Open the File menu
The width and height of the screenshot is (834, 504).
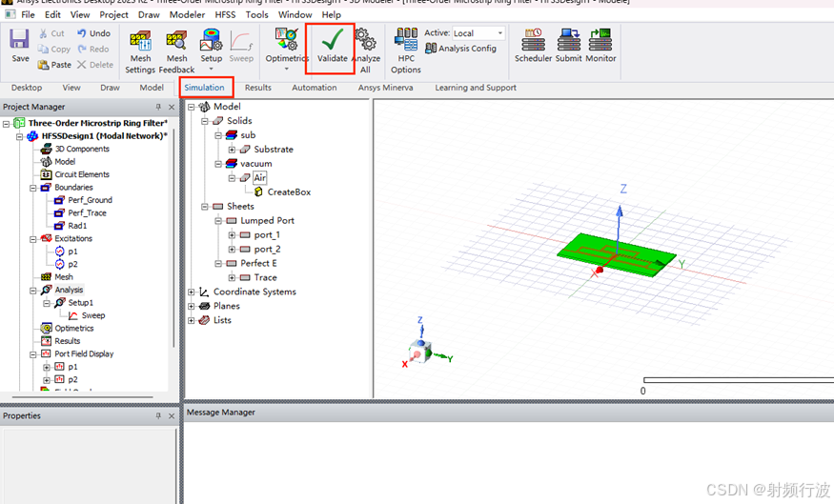(28, 15)
